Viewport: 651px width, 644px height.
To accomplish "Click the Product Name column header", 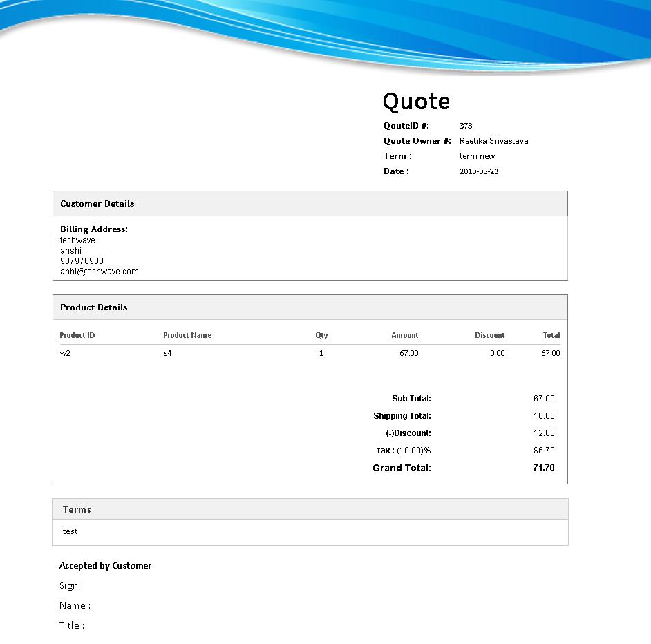I will (187, 335).
